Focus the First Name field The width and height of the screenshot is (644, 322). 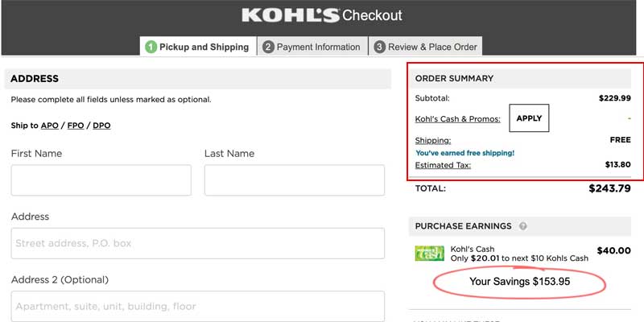click(101, 180)
